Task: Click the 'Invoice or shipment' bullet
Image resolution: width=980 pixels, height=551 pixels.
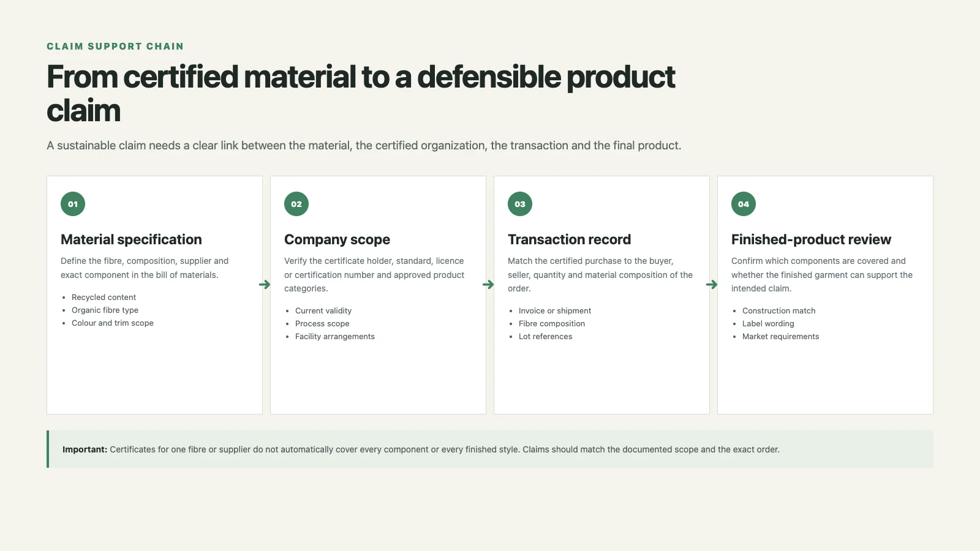Action: click(x=555, y=311)
